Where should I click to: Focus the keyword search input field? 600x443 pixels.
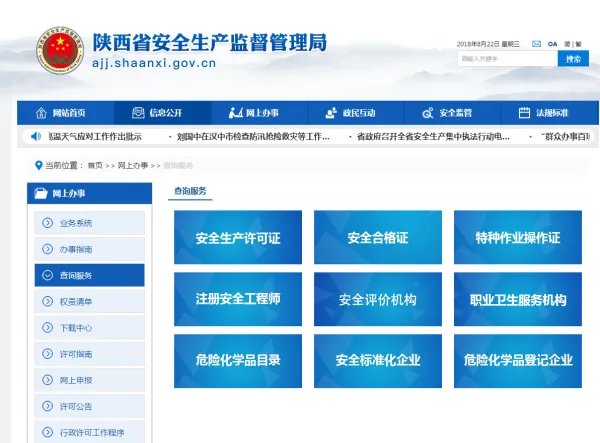pos(507,59)
